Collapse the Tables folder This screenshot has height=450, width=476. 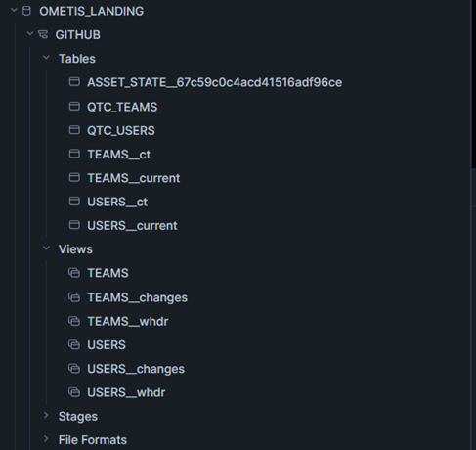click(x=46, y=58)
